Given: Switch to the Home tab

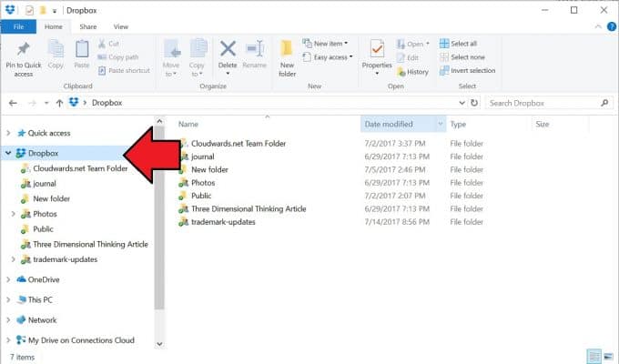Looking at the screenshot, I should click(54, 27).
